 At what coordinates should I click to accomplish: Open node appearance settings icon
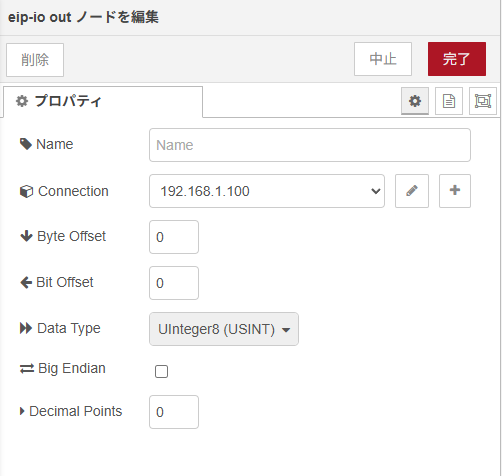click(483, 101)
